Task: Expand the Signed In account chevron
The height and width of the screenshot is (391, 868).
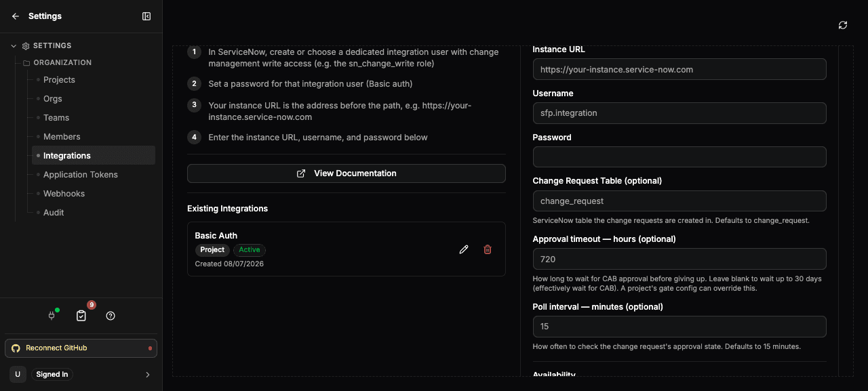Action: (148, 374)
